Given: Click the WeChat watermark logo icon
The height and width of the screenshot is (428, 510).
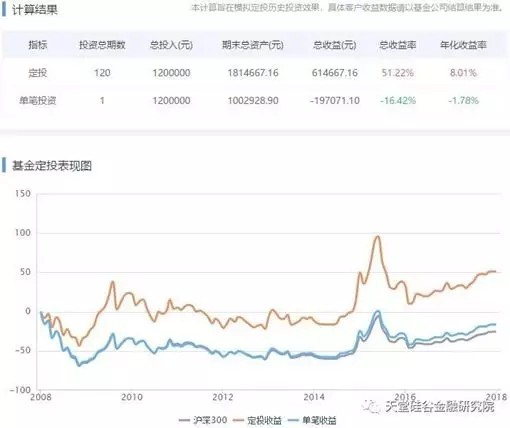Looking at the screenshot, I should click(372, 406).
